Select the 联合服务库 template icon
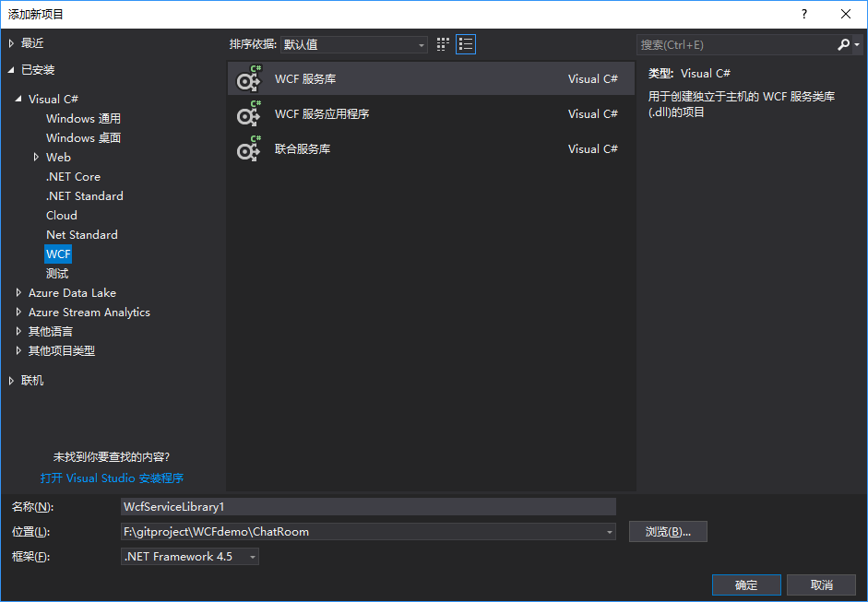 pos(249,149)
